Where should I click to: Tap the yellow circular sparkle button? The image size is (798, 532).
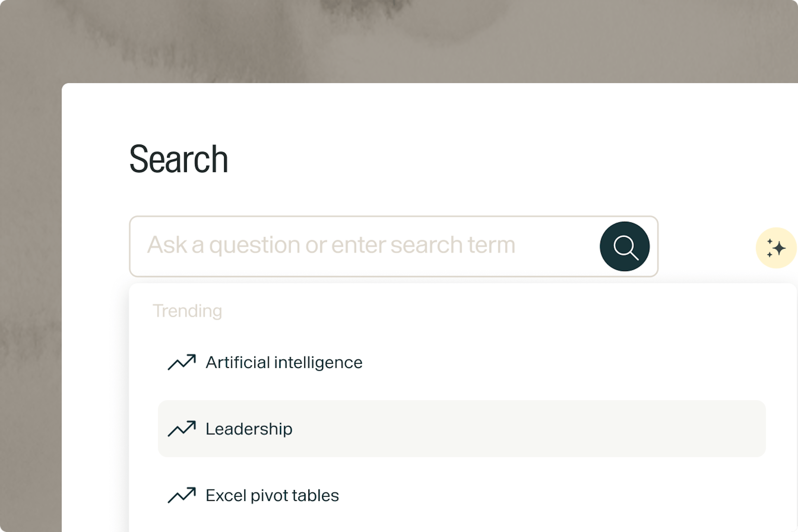pos(776,248)
